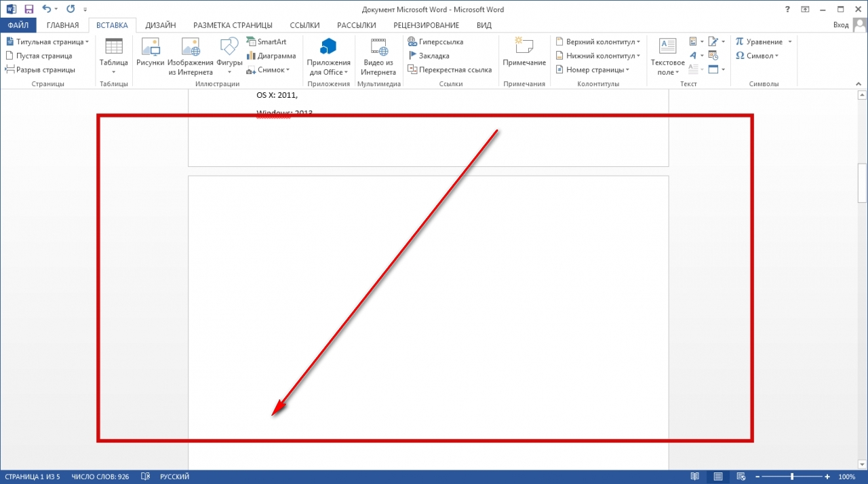Insert an Уравнение equation

pyautogui.click(x=758, y=41)
